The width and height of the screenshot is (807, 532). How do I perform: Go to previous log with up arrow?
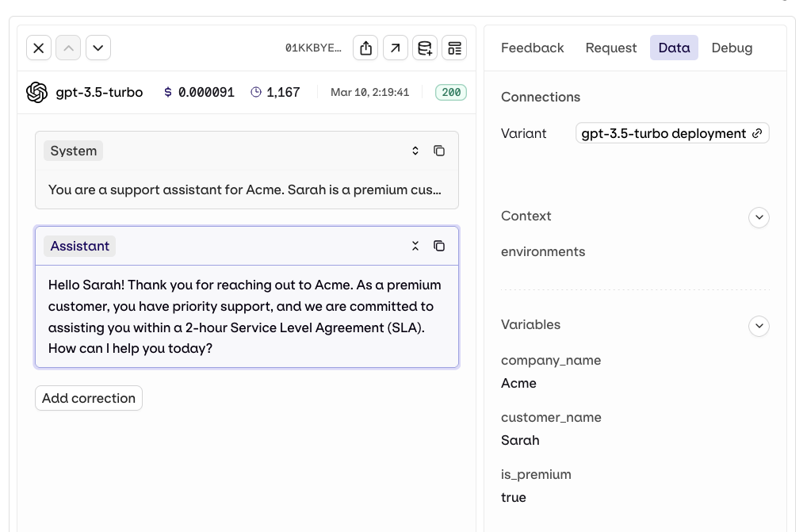68,48
